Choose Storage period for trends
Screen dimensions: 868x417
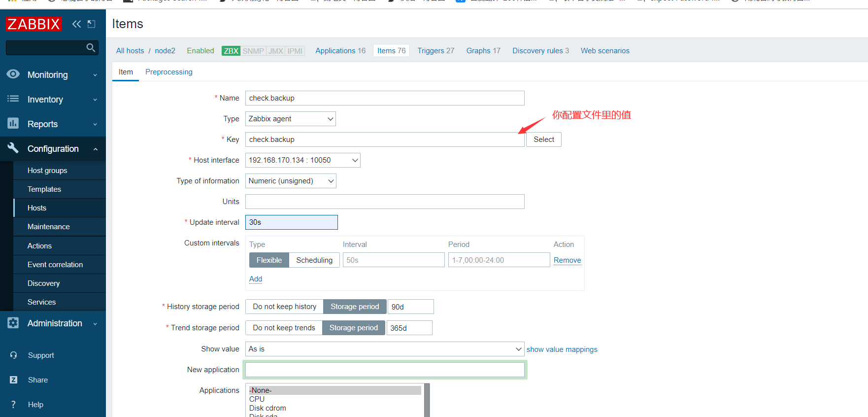[354, 328]
